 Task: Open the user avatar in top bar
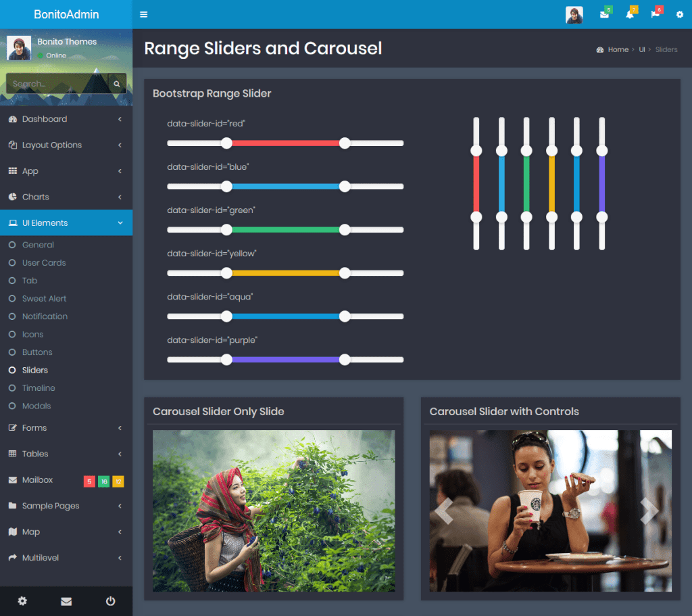[x=574, y=15]
